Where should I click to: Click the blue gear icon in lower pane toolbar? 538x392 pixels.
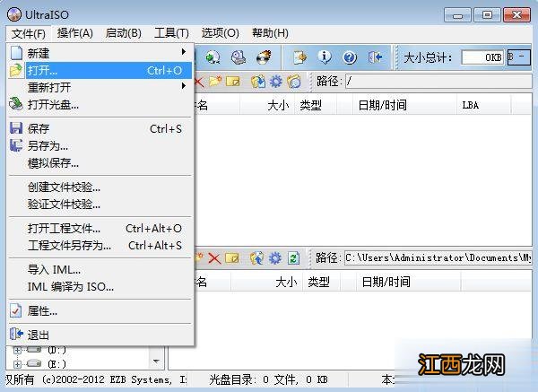point(275,258)
